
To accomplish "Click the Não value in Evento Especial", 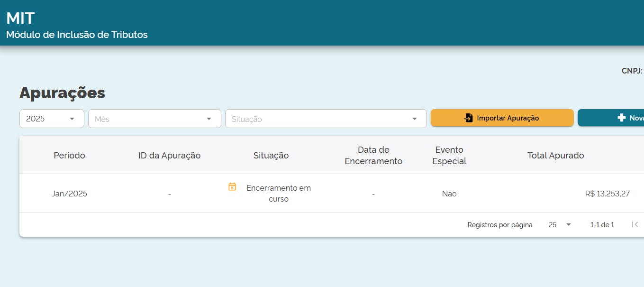I will (449, 194).
